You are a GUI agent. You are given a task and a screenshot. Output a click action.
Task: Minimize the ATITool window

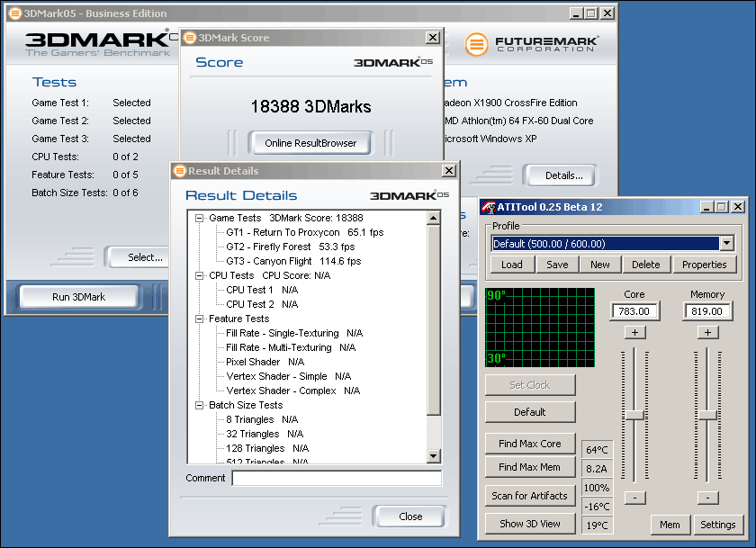[x=706, y=207]
